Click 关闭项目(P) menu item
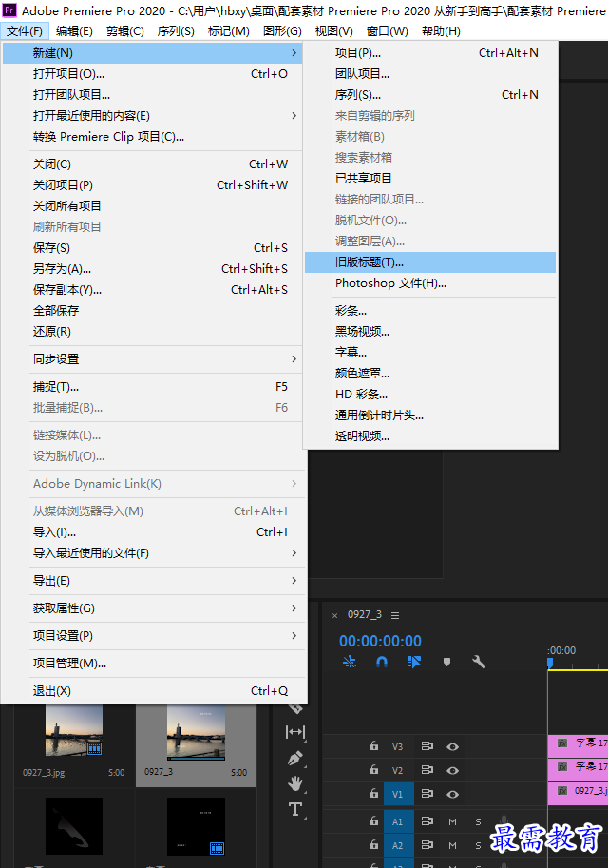608x868 pixels. pyautogui.click(x=152, y=184)
